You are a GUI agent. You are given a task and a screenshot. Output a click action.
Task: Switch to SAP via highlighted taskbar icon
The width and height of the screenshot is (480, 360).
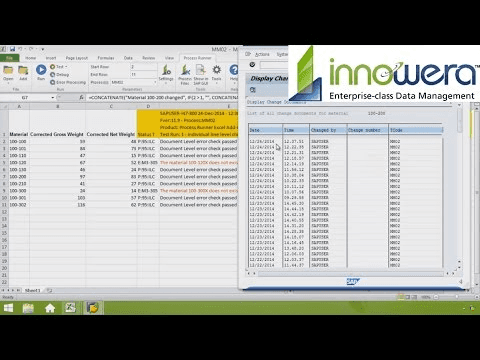93,308
